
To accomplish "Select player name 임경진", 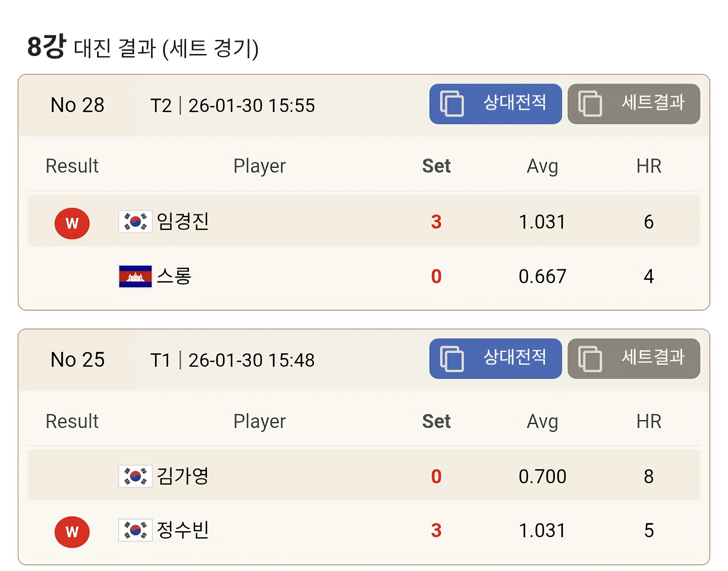I will pyautogui.click(x=182, y=221).
